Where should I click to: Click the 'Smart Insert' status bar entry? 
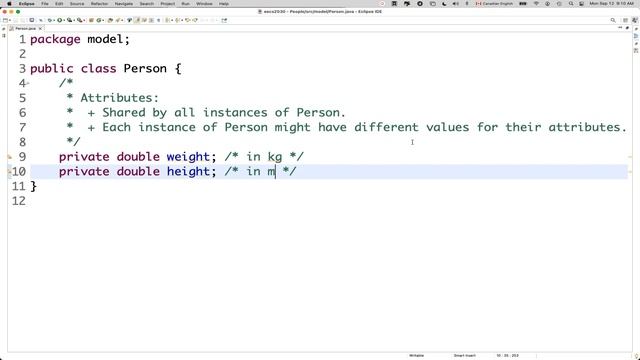point(464,356)
